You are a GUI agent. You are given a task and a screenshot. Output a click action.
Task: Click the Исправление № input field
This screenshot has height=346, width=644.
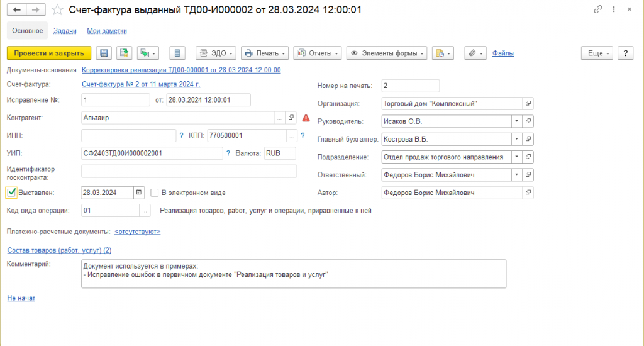tap(116, 100)
